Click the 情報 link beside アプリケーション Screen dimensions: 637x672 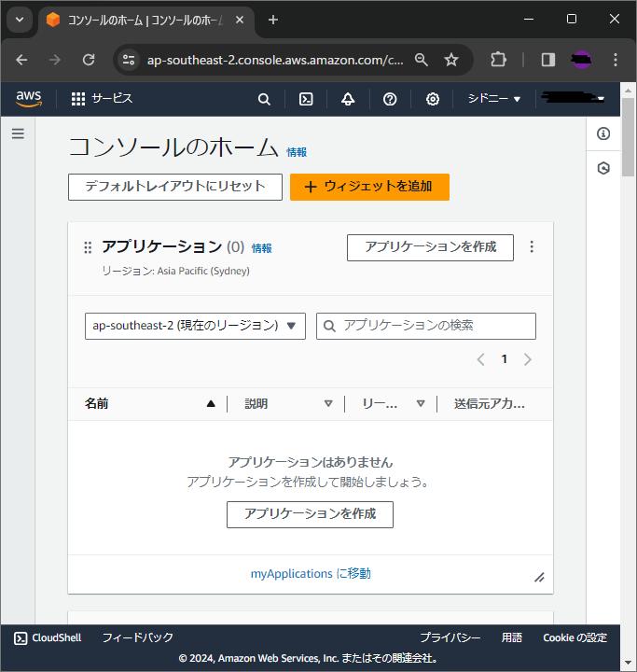[x=261, y=248]
